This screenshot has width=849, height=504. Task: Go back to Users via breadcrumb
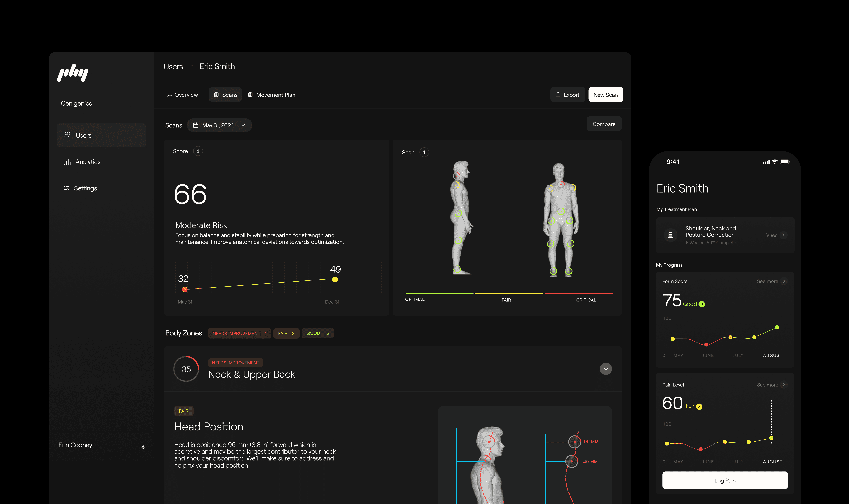173,67
